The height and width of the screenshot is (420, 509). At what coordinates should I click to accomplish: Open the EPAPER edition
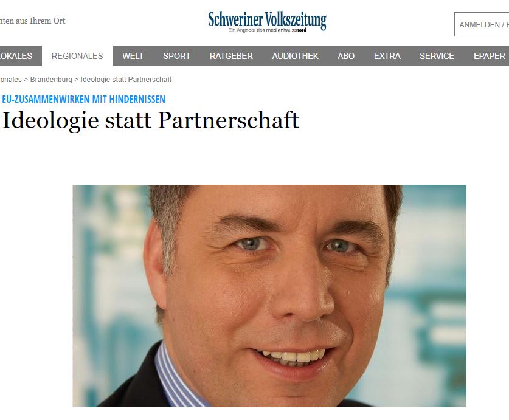[489, 56]
